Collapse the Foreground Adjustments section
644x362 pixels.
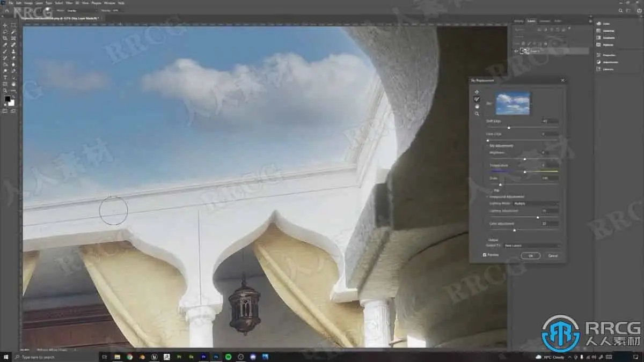487,197
